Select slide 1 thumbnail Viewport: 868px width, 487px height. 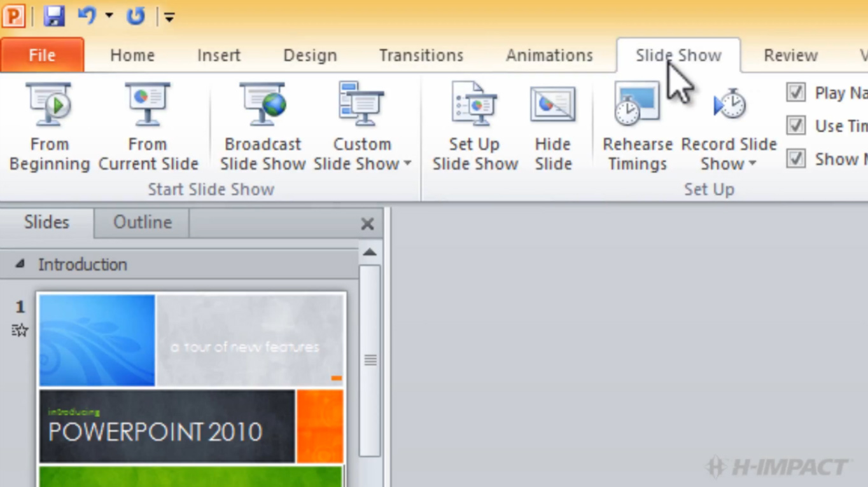click(x=192, y=389)
